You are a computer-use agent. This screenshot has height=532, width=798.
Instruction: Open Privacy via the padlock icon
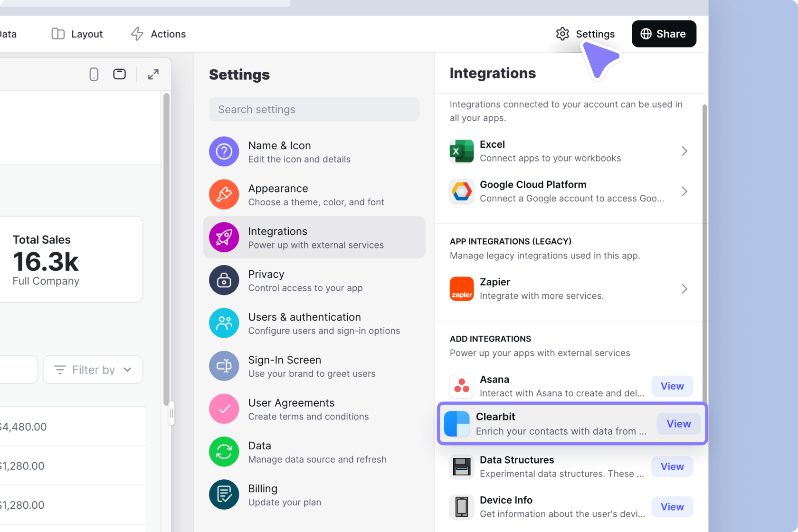click(224, 280)
